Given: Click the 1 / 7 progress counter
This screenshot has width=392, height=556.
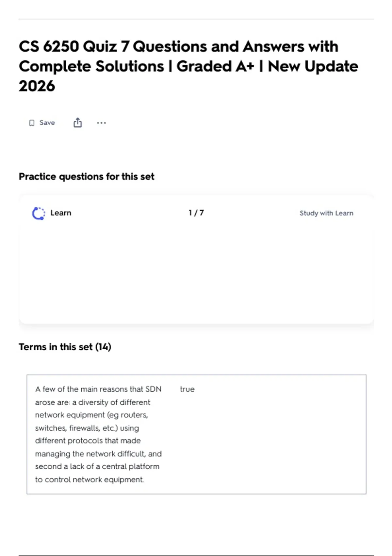Looking at the screenshot, I should (x=196, y=213).
